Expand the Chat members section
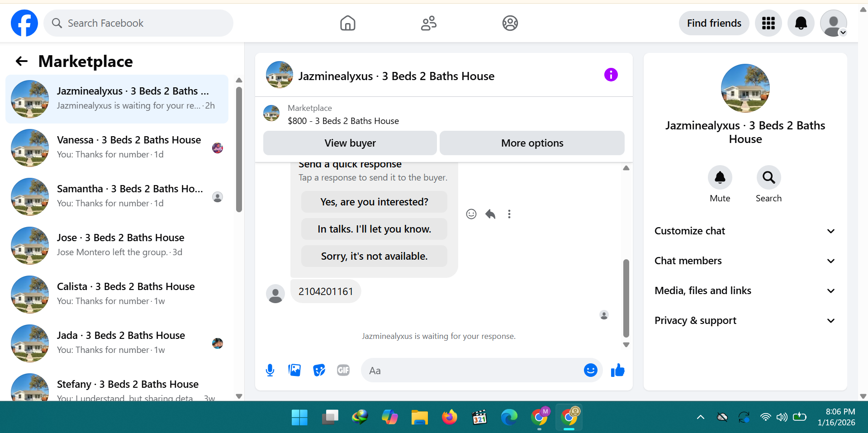This screenshot has height=433, width=868. pyautogui.click(x=745, y=261)
